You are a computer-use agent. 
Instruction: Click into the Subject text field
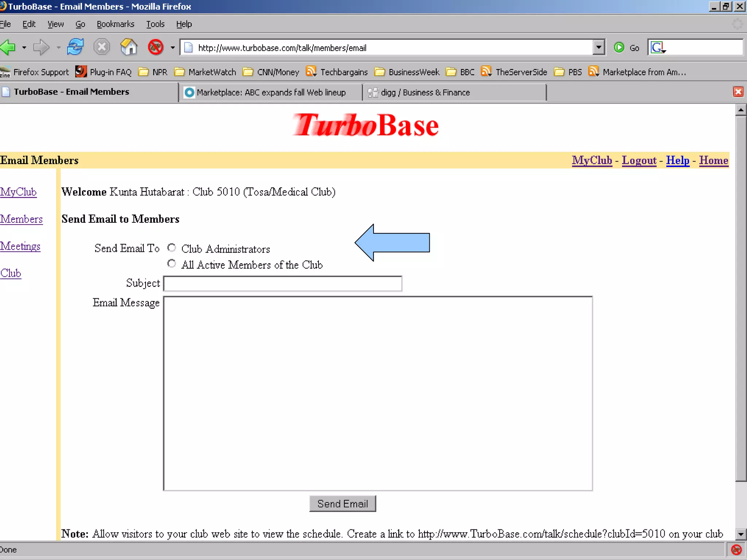(x=283, y=284)
